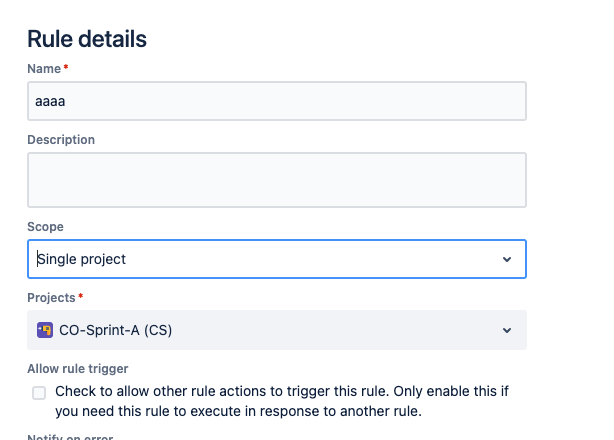614x440 pixels.
Task: Click the Scope field chevron arrow
Action: point(507,259)
